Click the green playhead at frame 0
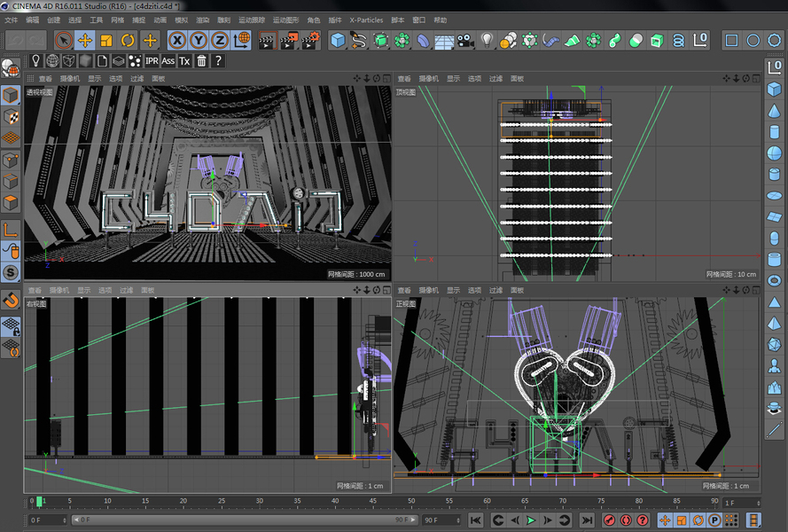788x532 pixels. point(39,501)
